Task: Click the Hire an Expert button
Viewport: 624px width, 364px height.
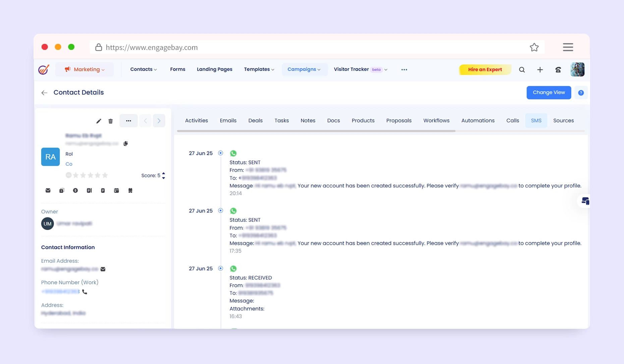Action: click(485, 69)
